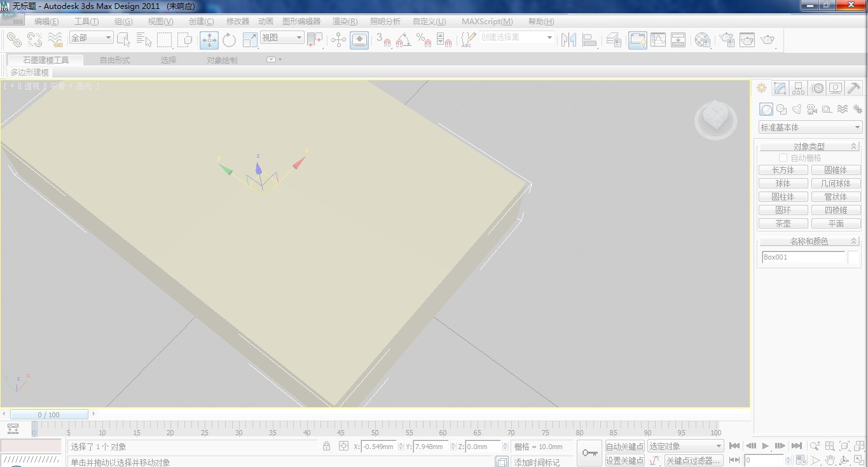Click the Align tool icon
The width and height of the screenshot is (868, 467).
[x=589, y=40]
